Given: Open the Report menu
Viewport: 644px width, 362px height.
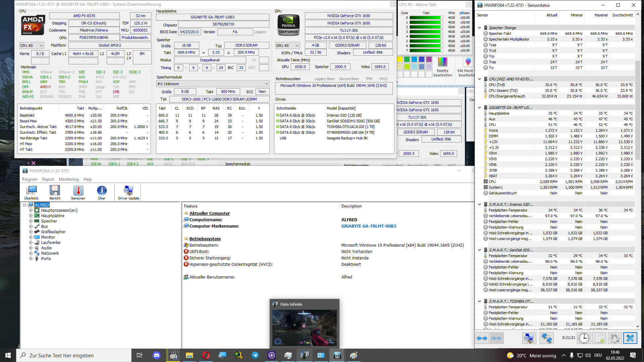Looking at the screenshot, I should coord(48,179).
